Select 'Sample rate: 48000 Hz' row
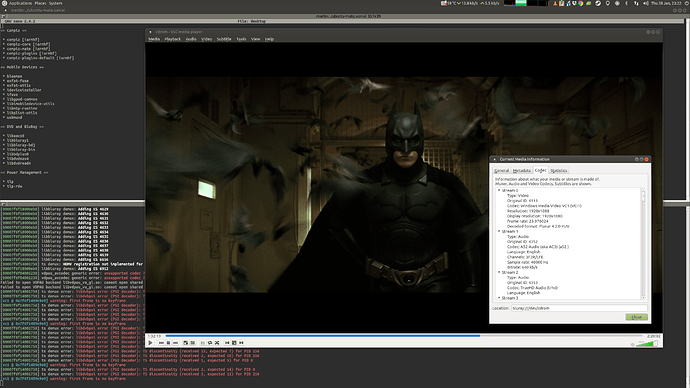 527,262
